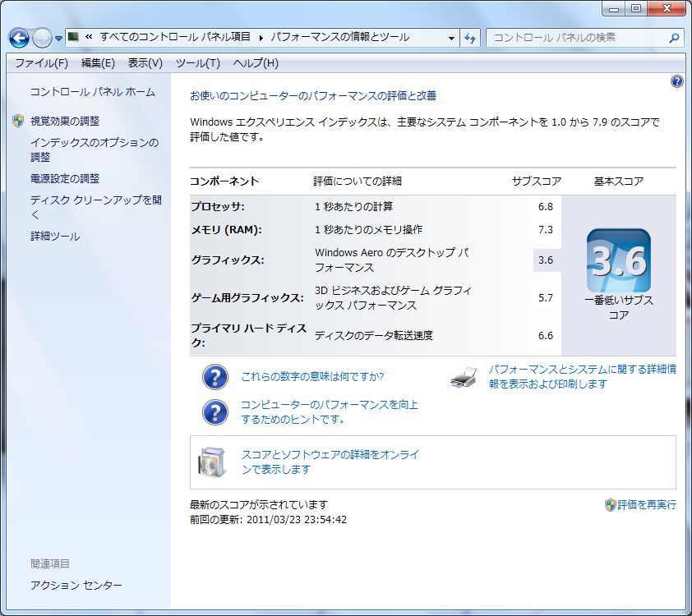Click the shield icon beside 評価を再実行
The width and height of the screenshot is (692, 616).
(610, 505)
